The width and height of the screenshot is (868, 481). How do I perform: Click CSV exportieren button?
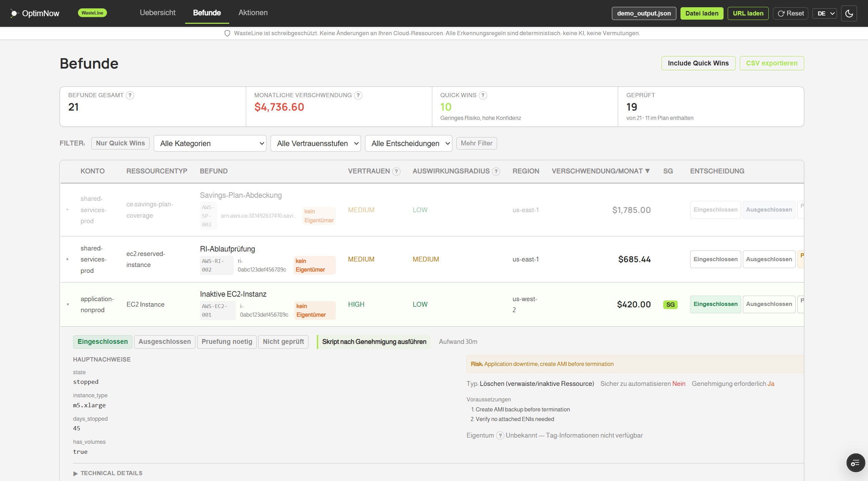point(771,63)
